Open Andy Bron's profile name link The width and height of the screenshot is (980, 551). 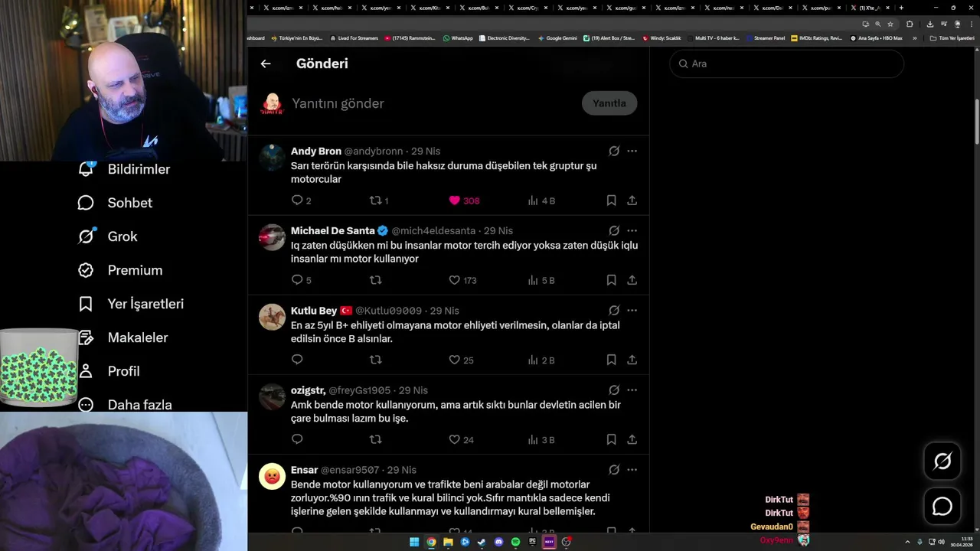tap(316, 151)
